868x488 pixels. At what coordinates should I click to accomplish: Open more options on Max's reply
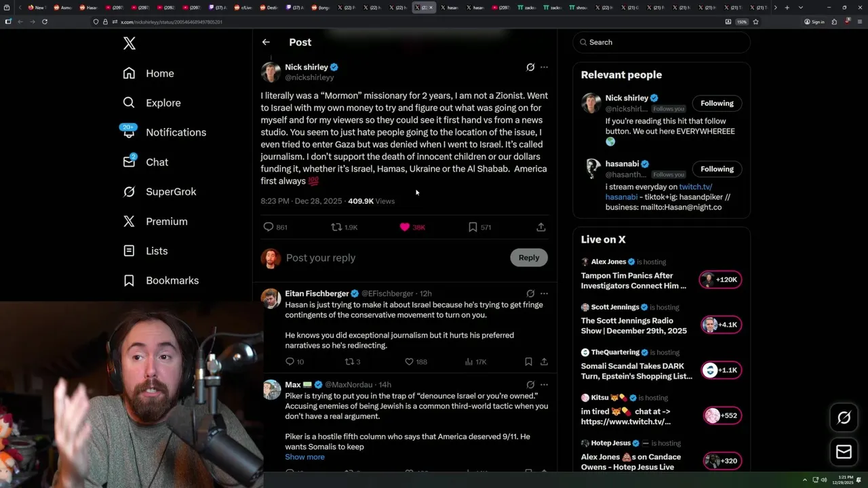(x=544, y=384)
